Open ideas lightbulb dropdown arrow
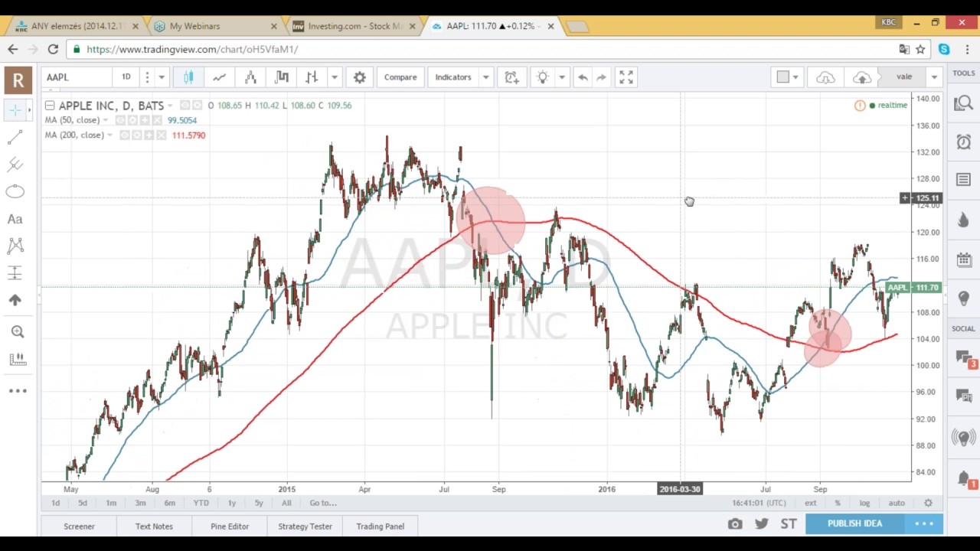 coord(562,77)
